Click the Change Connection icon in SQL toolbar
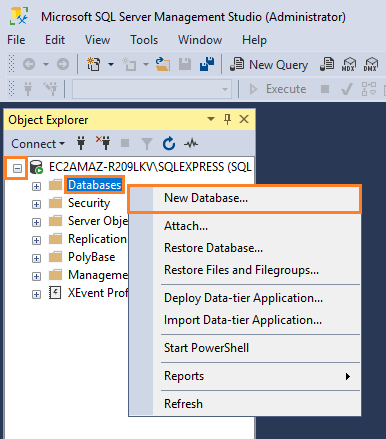Image resolution: width=386 pixels, height=439 pixels. click(51, 89)
